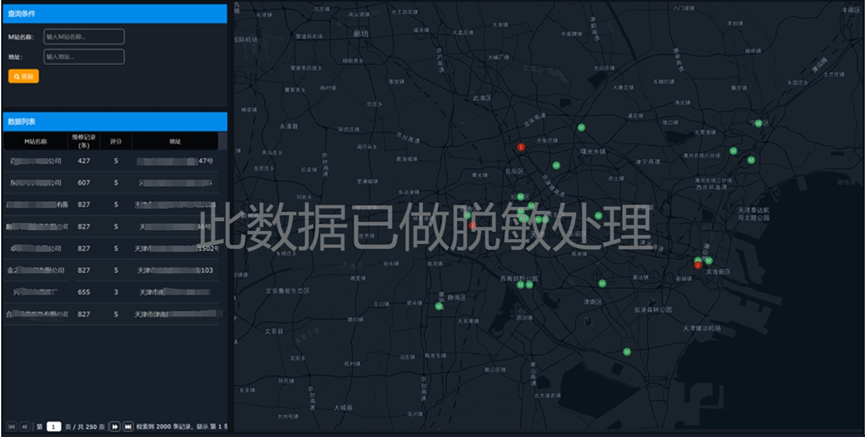This screenshot has height=437, width=865.
Task: Select the table row with 607 records
Action: (x=110, y=182)
